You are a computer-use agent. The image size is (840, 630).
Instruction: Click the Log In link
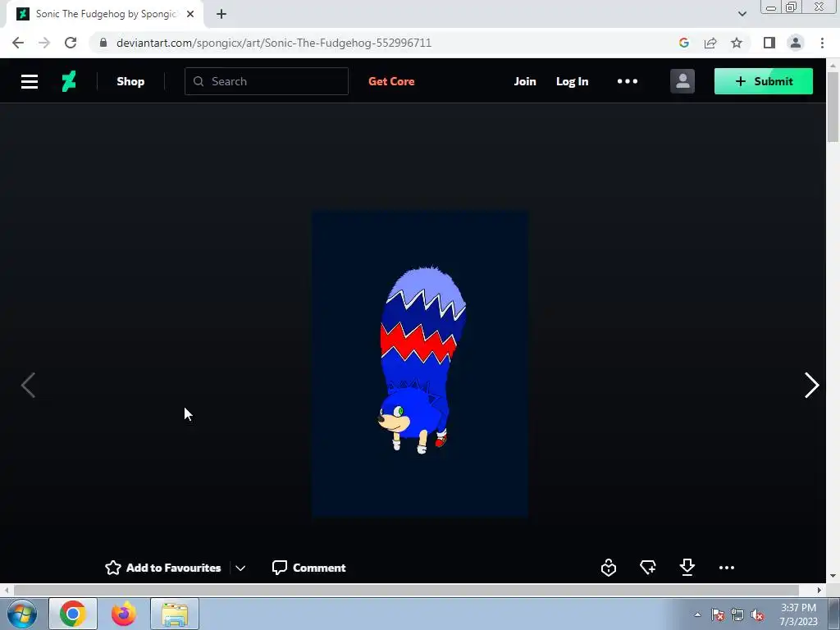click(x=572, y=81)
